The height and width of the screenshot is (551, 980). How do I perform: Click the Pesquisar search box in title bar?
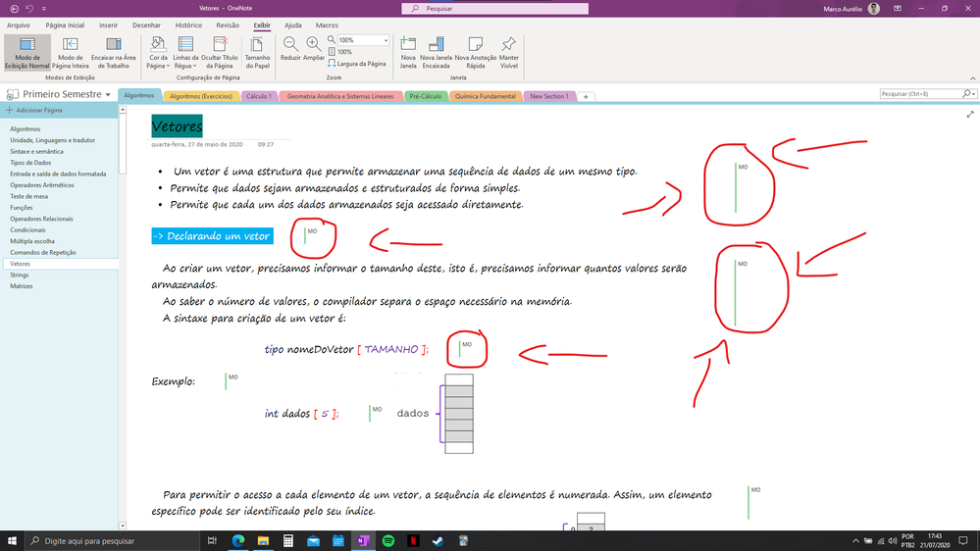[x=495, y=9]
